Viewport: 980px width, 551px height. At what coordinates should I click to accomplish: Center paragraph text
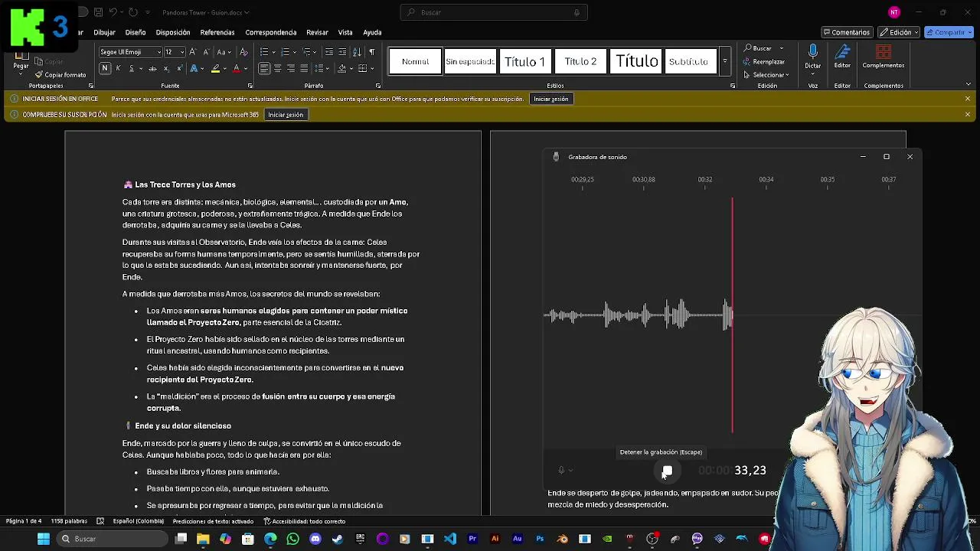pos(277,68)
